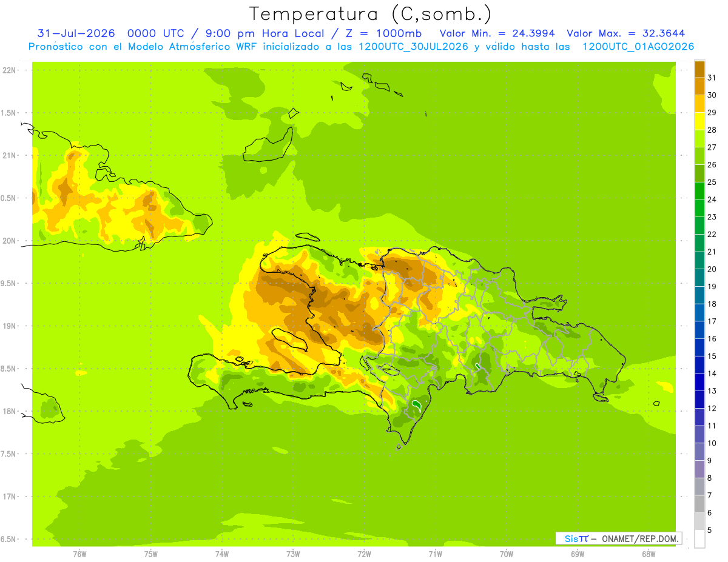This screenshot has height=562, width=728.
Task: Click the legend value "12"
Action: click(x=712, y=409)
